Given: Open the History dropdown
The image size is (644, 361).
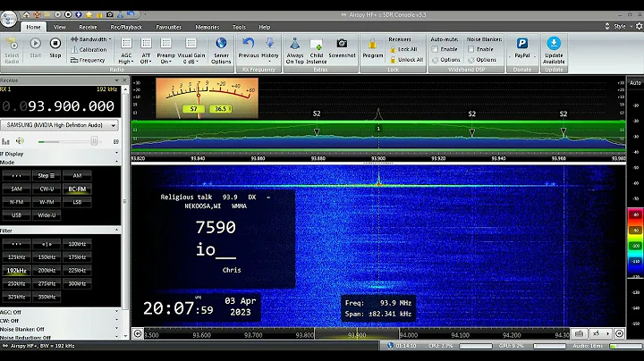Looking at the screenshot, I should [270, 50].
